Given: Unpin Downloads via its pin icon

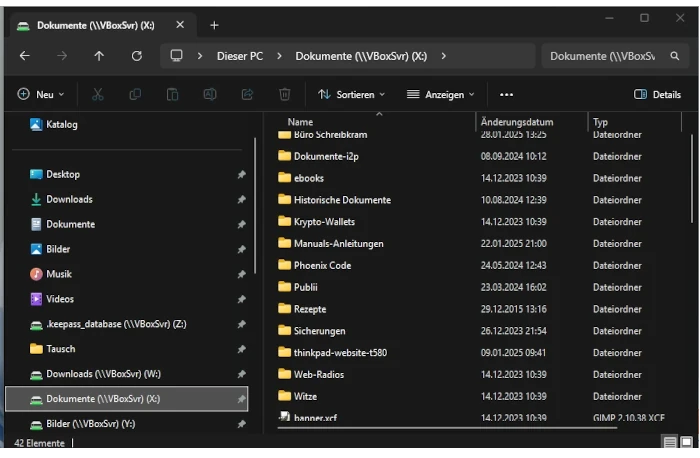Looking at the screenshot, I should [x=242, y=200].
